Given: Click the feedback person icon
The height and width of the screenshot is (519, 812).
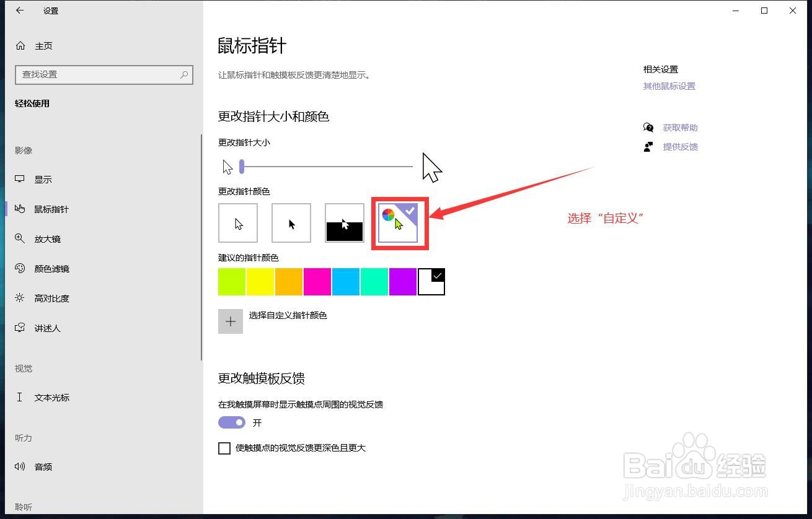Looking at the screenshot, I should [x=648, y=147].
